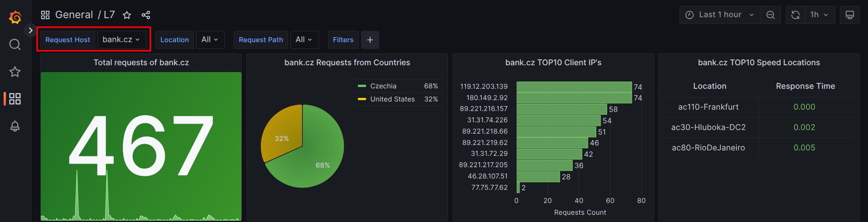This screenshot has height=222, width=868.
Task: Click the 0.002 response time value
Action: point(805,127)
